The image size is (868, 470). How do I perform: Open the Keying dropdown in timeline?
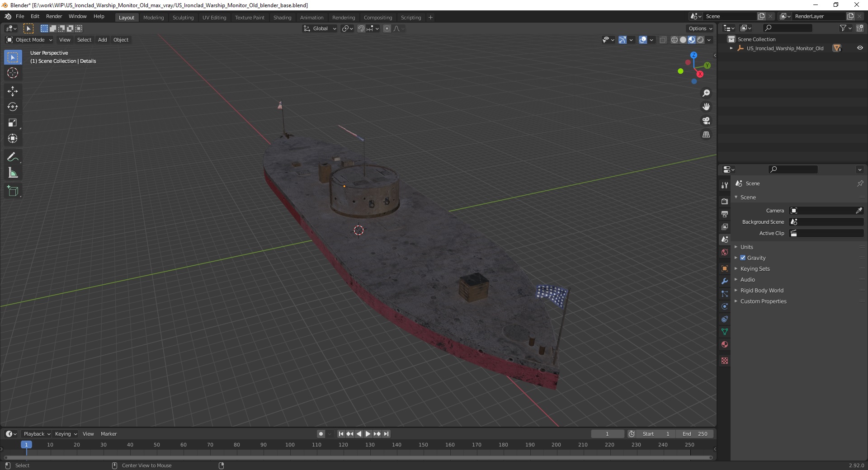(66, 434)
